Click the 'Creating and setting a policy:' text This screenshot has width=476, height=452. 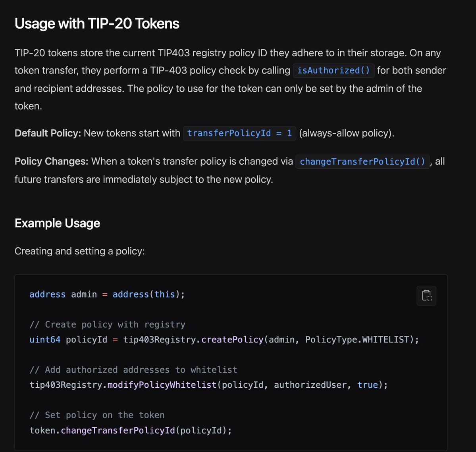pos(79,251)
